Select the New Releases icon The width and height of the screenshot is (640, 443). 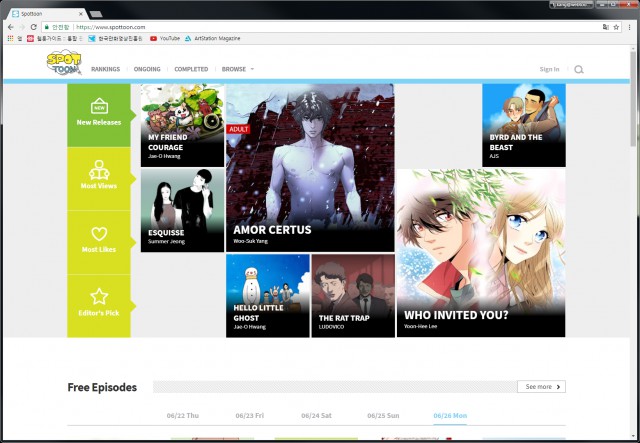[x=99, y=106]
